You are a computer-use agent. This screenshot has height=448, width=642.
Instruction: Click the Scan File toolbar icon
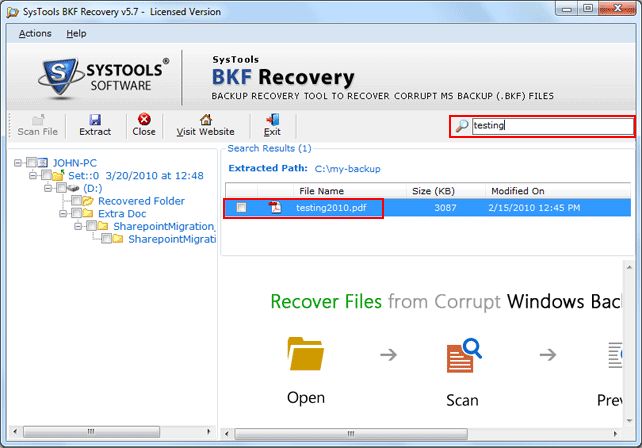click(x=38, y=120)
